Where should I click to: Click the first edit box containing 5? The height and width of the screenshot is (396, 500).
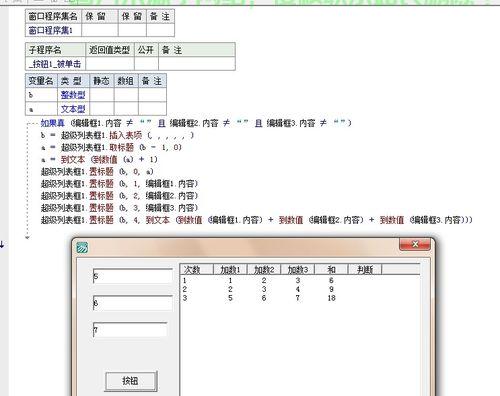(x=133, y=276)
